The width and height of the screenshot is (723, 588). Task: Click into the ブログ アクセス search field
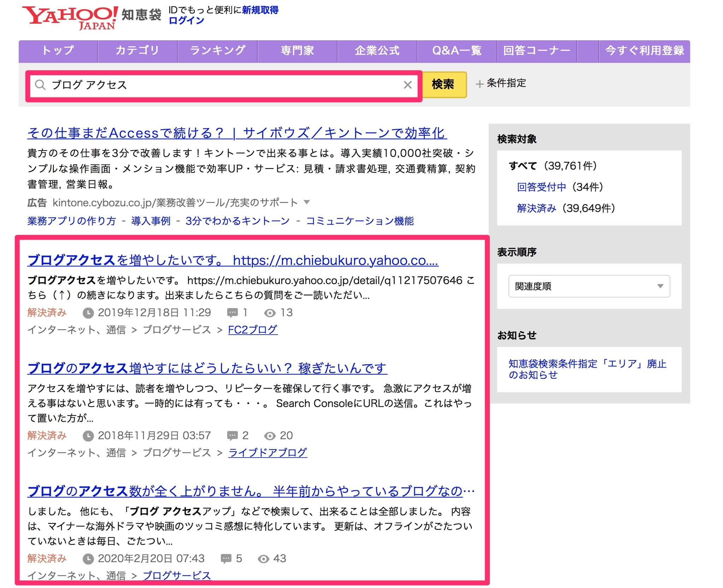(224, 85)
